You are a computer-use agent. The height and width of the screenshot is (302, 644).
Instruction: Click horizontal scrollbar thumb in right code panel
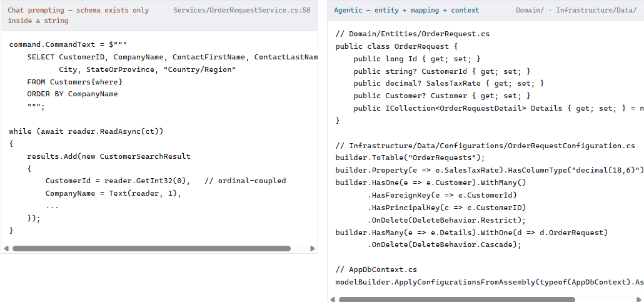coord(456,299)
